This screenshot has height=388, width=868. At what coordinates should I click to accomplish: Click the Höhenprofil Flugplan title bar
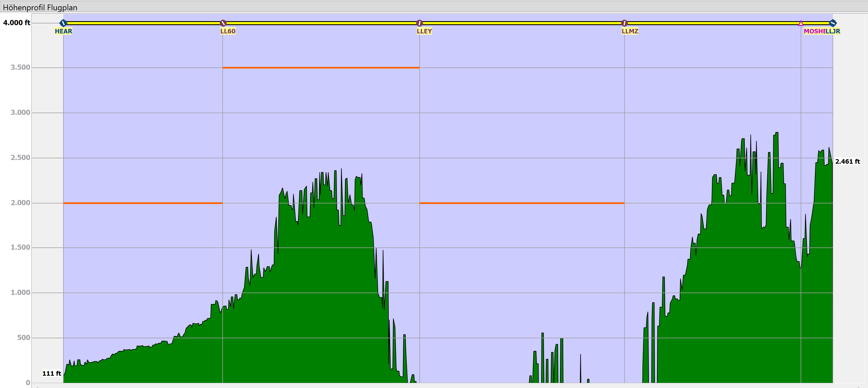[434, 7]
